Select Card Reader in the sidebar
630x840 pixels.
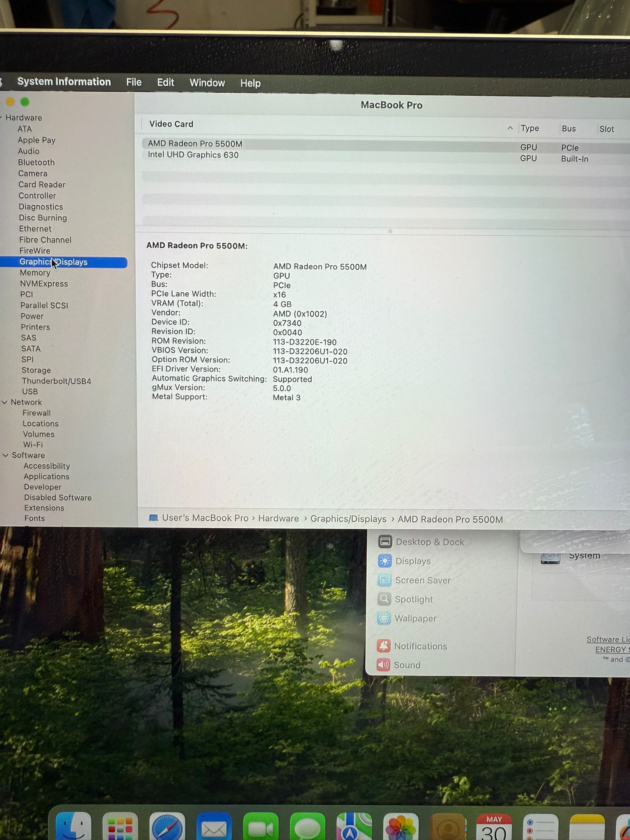42,185
